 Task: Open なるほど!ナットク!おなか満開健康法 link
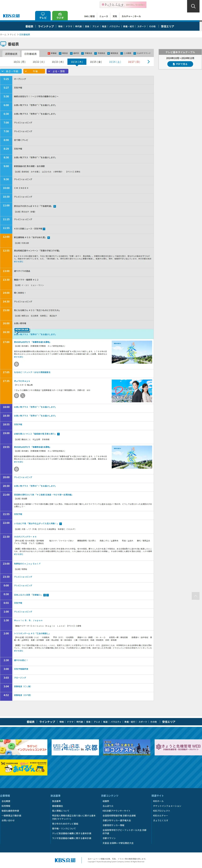(32, 372)
